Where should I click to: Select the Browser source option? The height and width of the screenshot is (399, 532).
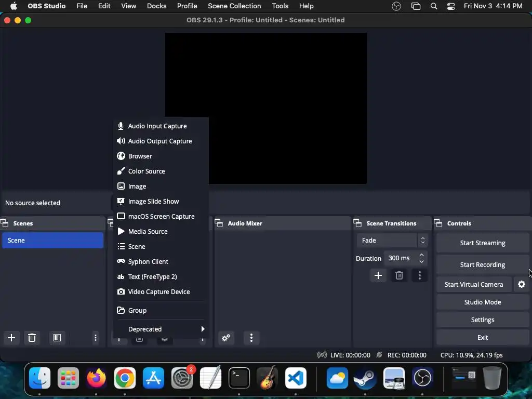point(161,156)
